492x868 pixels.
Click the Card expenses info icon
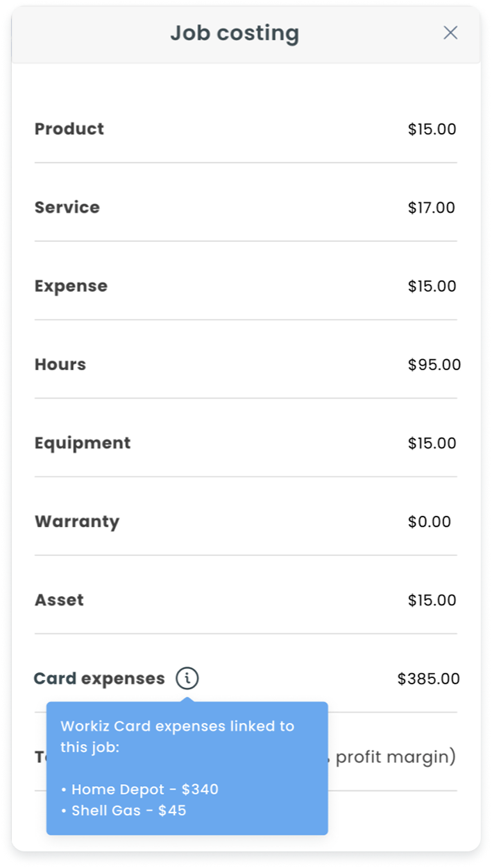click(187, 678)
